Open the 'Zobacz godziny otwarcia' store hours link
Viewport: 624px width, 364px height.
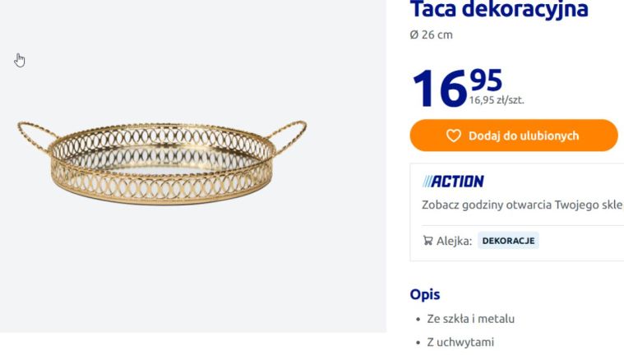click(522, 205)
